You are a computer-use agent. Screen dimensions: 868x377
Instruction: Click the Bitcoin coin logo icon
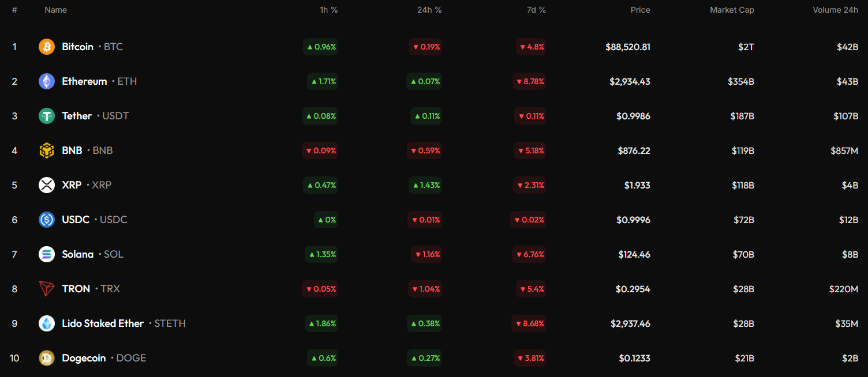[47, 47]
